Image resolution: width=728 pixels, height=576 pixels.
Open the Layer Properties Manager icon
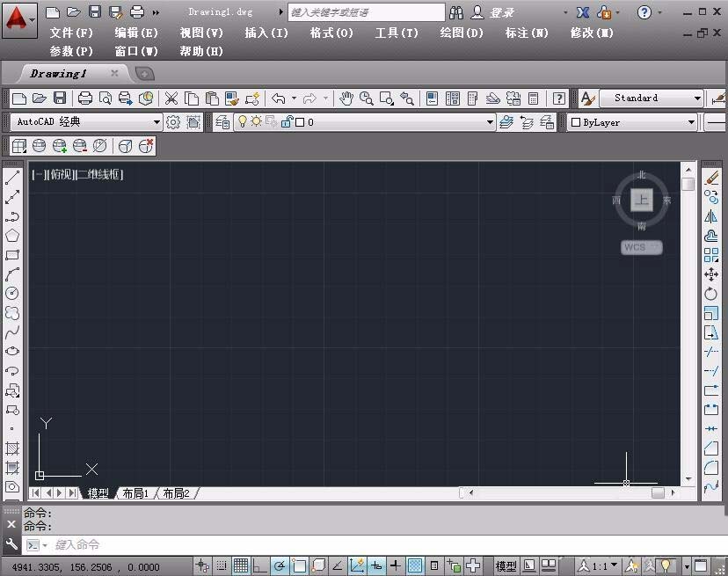tap(222, 122)
